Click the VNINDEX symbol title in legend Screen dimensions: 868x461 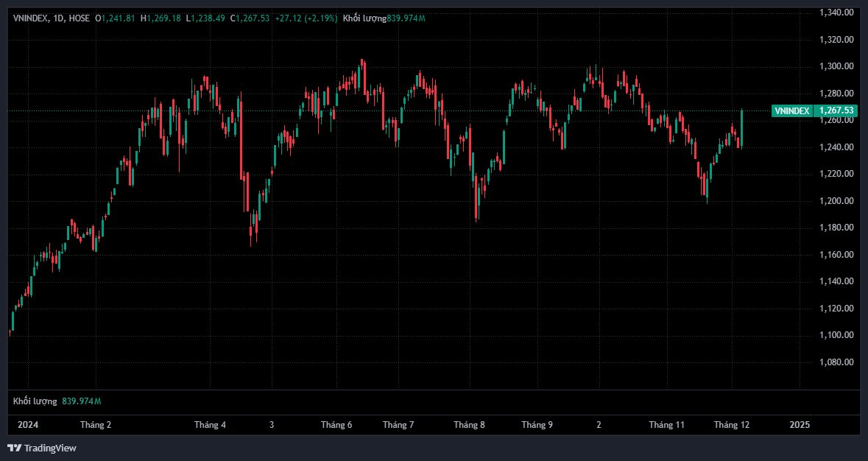tap(31, 18)
